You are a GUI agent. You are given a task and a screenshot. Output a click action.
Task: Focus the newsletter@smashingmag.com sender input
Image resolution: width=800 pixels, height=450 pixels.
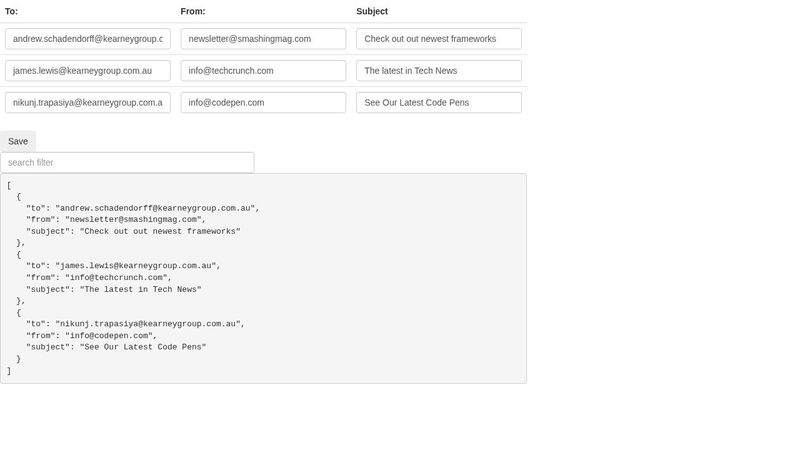tap(263, 39)
